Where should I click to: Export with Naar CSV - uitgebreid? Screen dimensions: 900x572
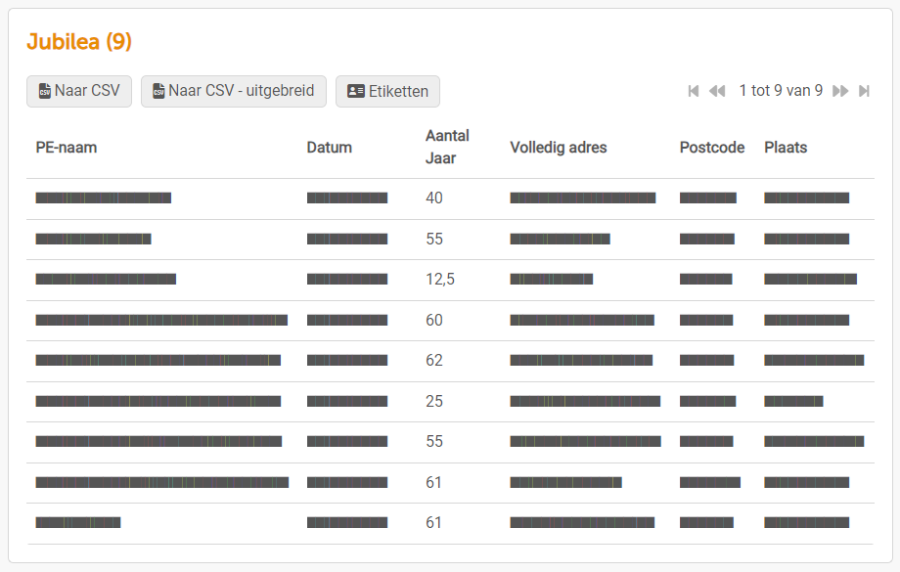pyautogui.click(x=234, y=91)
